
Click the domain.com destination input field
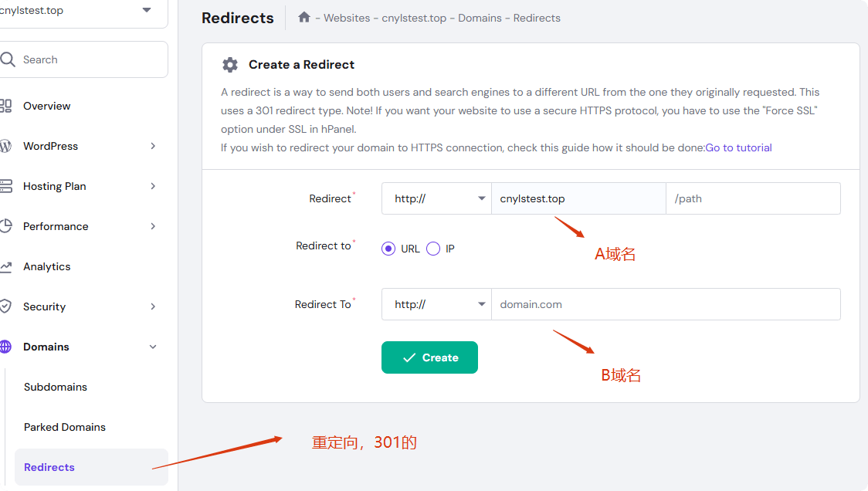pos(665,304)
